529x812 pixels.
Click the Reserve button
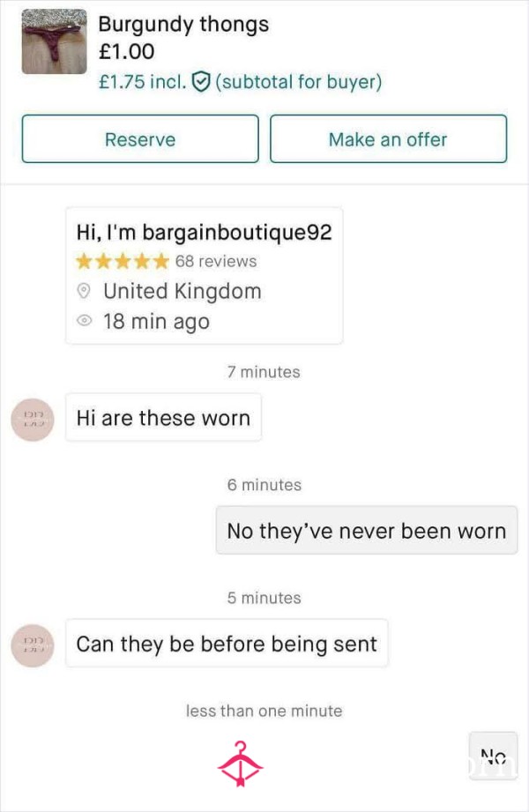point(140,138)
